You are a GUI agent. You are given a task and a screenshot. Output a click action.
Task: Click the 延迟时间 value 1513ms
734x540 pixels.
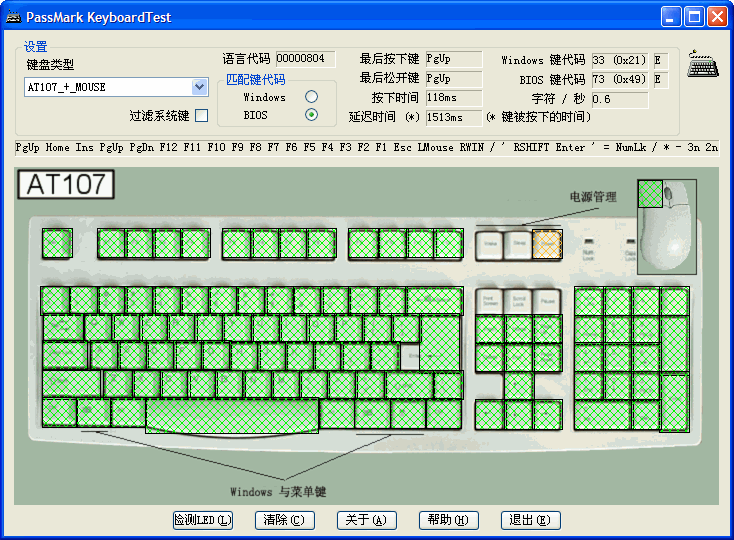click(x=454, y=117)
